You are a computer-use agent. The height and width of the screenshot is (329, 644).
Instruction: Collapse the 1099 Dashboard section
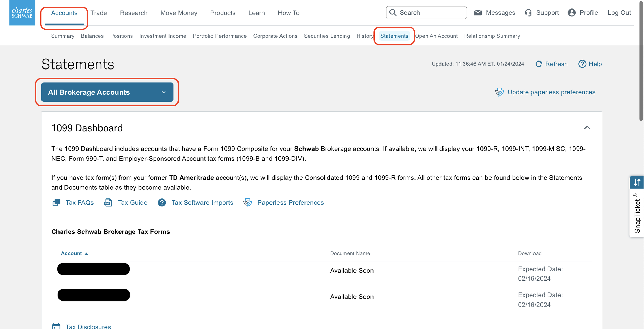[x=587, y=128]
